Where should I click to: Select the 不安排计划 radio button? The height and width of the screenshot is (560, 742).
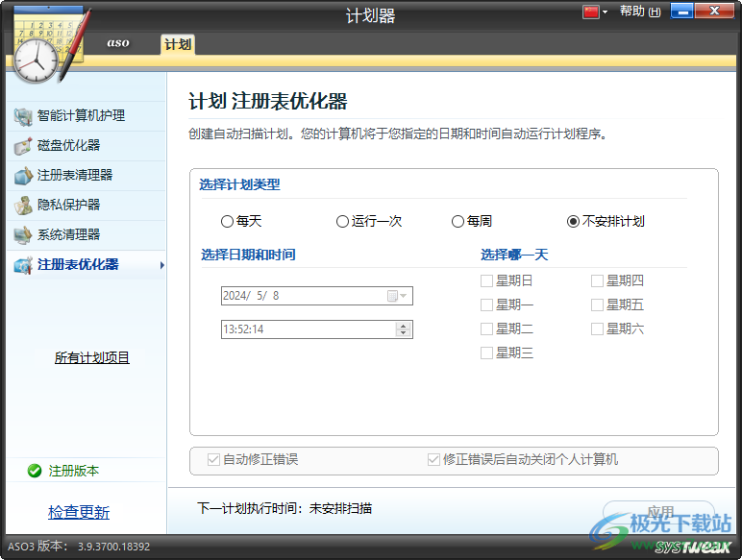573,221
